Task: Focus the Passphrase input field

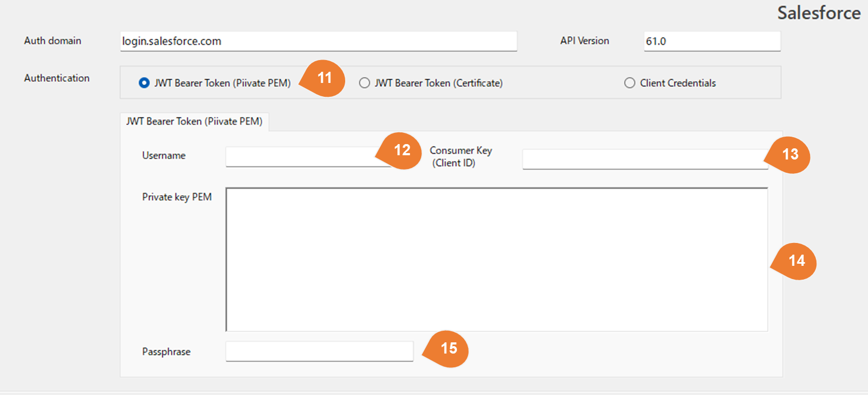Action: click(319, 351)
